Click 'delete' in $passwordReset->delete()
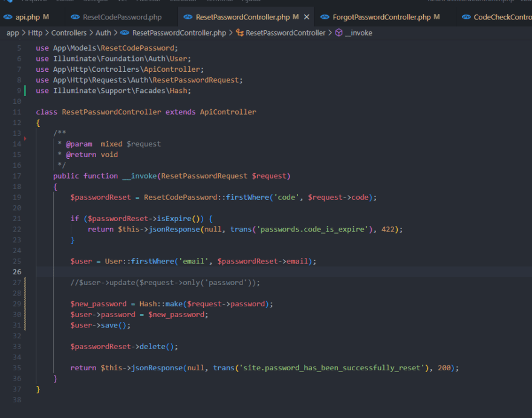Screen dimensions: 532x418 coord(152,347)
